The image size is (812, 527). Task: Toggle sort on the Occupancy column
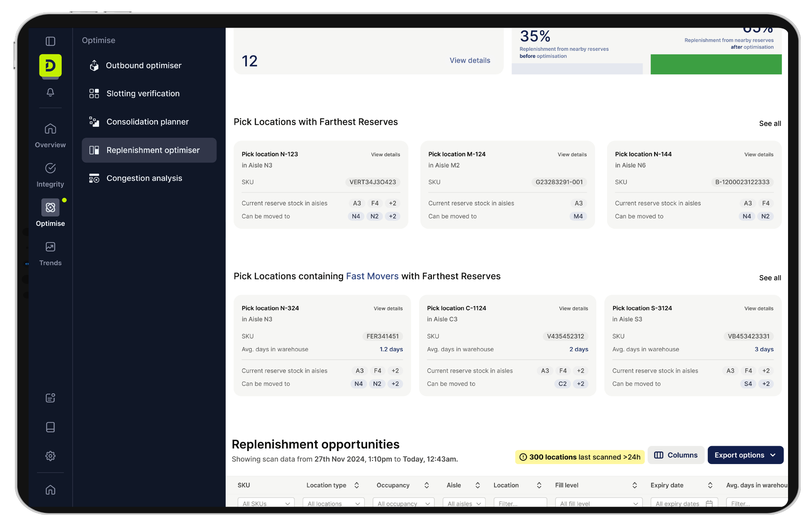click(x=427, y=485)
